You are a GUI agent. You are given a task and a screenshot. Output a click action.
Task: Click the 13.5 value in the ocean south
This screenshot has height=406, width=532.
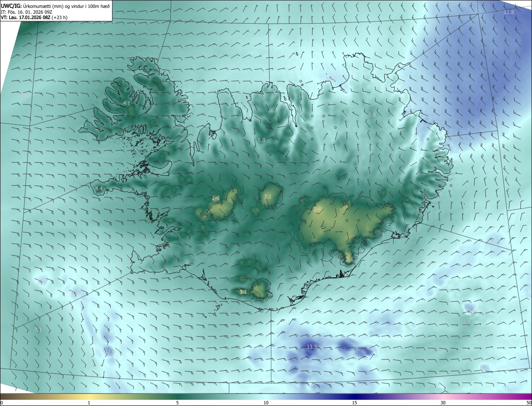[x=312, y=347]
